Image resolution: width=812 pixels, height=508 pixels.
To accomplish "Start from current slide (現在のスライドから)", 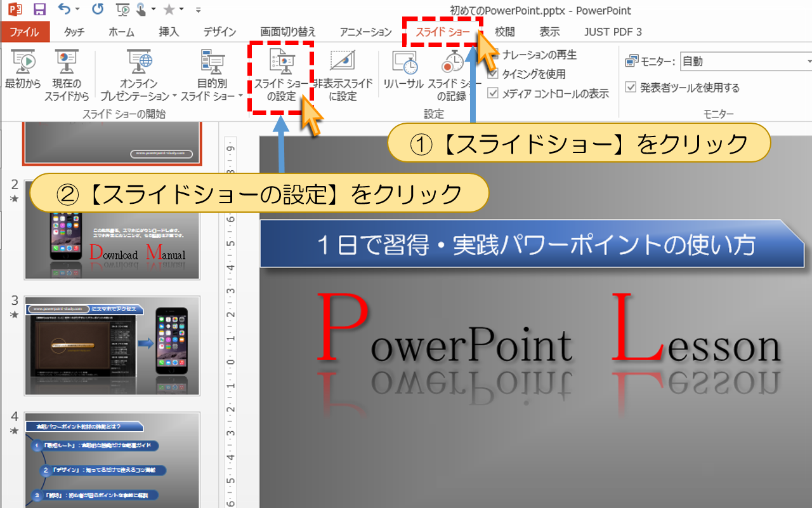I will 67,75.
